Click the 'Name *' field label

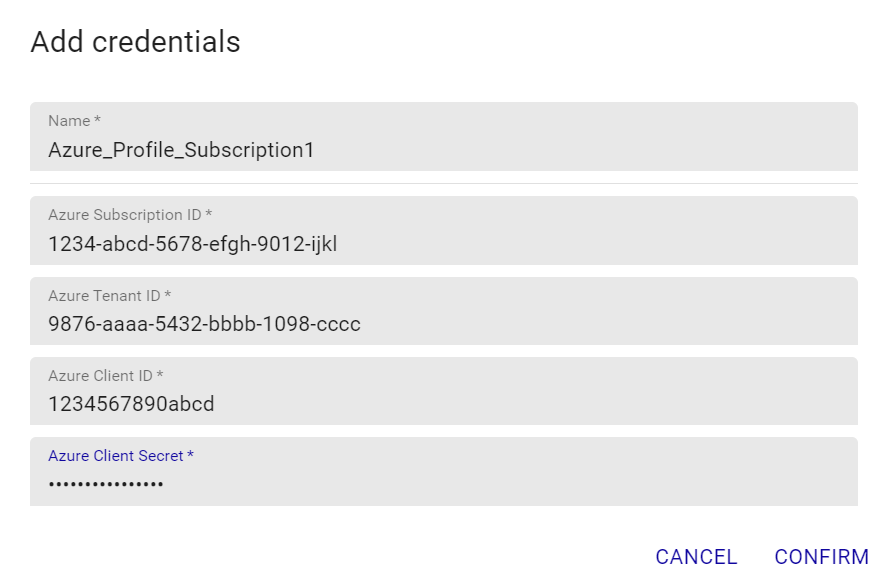[x=74, y=121]
